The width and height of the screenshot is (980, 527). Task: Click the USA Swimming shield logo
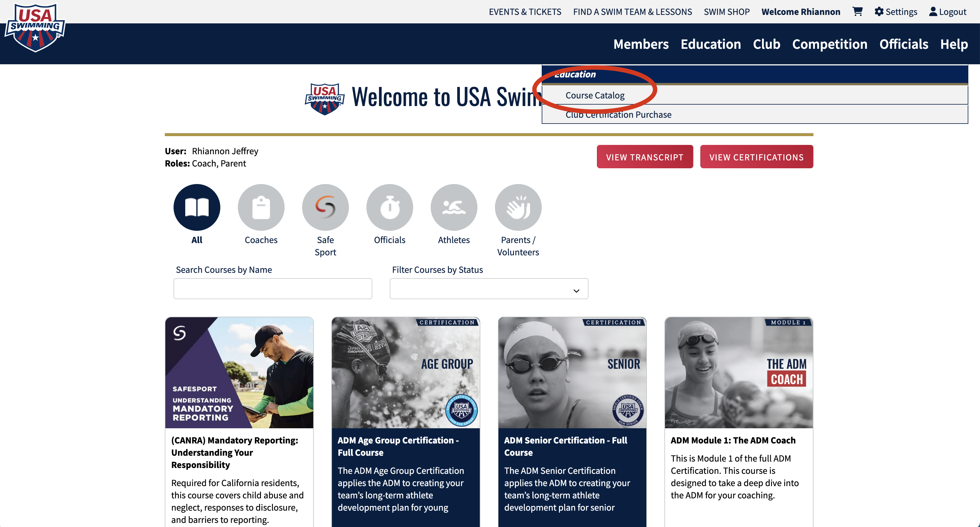[34, 27]
